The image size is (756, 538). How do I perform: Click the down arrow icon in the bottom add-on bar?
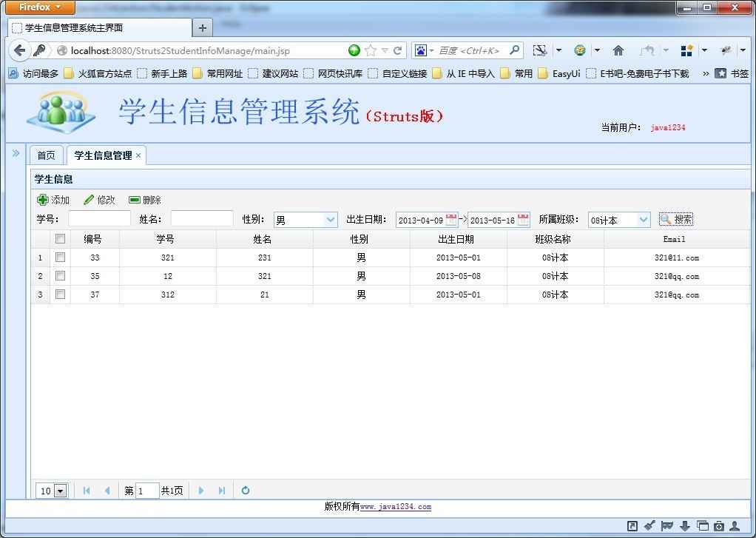click(x=685, y=526)
